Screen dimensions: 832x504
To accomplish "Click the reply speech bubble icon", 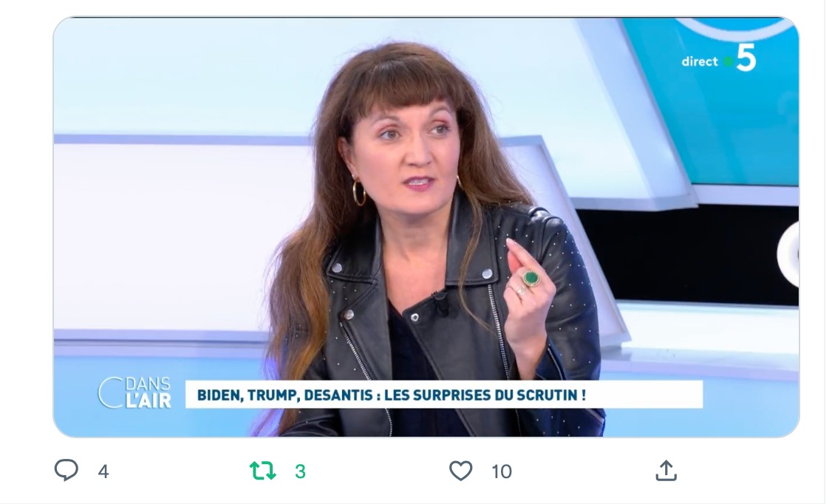I will click(x=67, y=470).
